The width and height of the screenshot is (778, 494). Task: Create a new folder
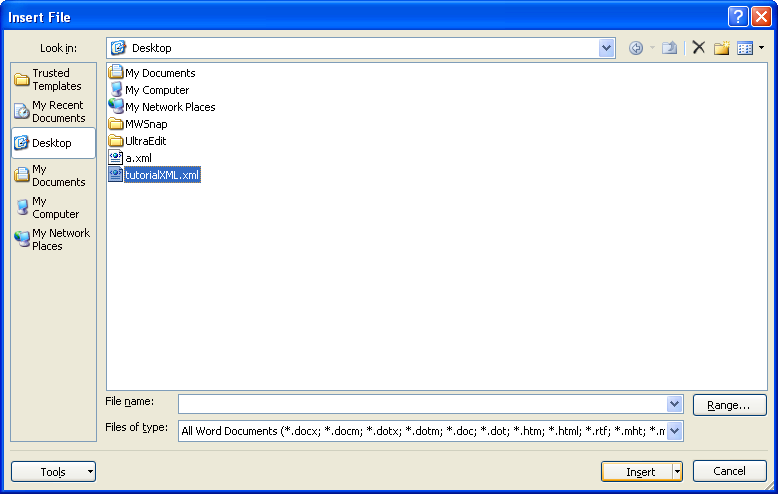721,48
